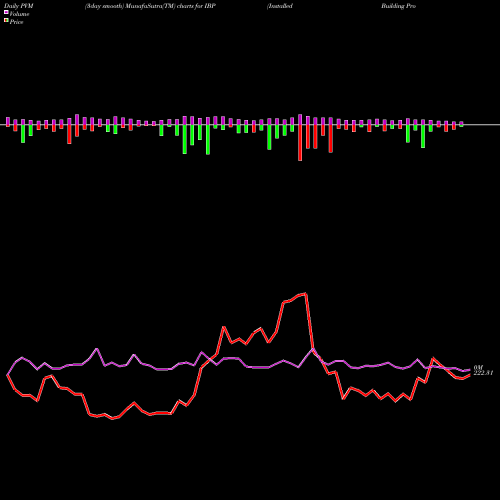This screenshot has height=500, width=500.
Task: Click the '0M' volume value label
Action: click(x=478, y=367)
